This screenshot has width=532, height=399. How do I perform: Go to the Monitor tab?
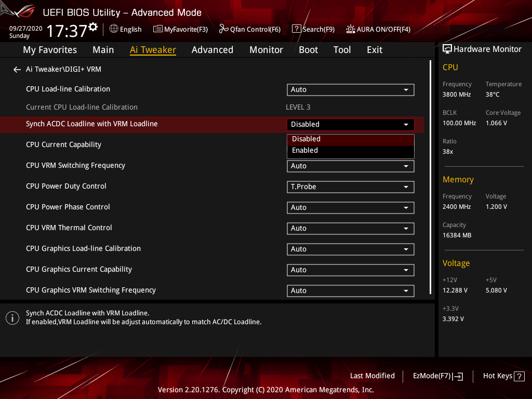[x=266, y=50]
